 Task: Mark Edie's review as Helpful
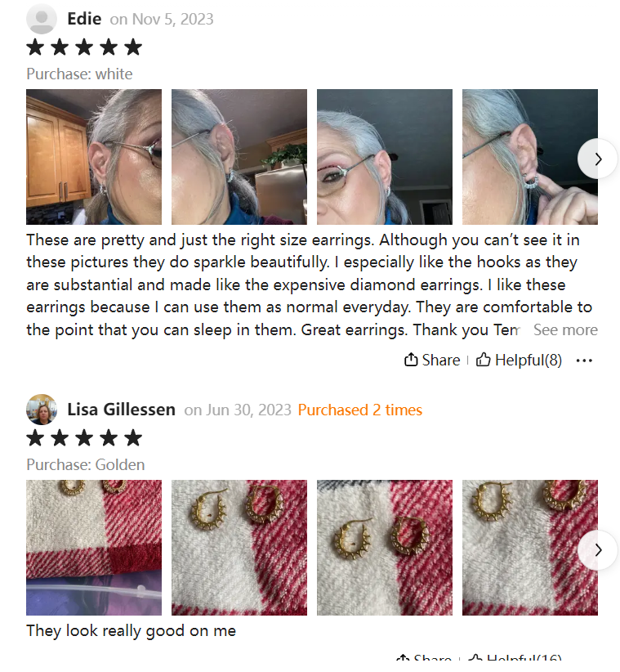pos(519,360)
